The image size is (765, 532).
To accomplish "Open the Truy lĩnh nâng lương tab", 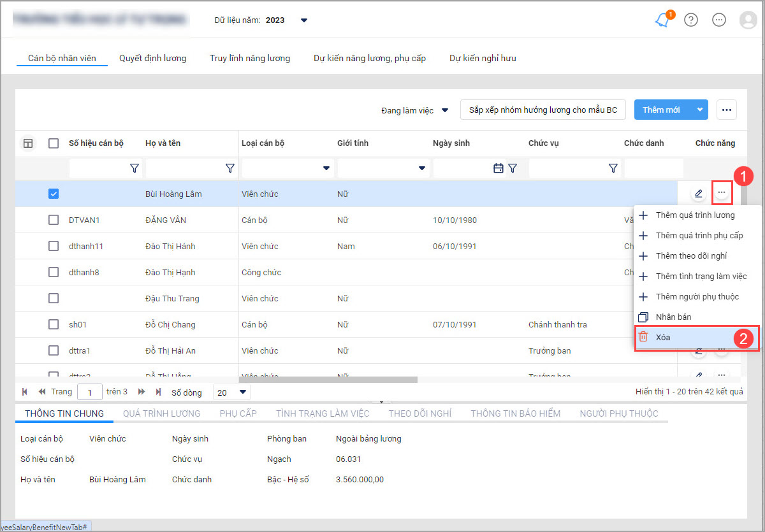I will tap(250, 58).
